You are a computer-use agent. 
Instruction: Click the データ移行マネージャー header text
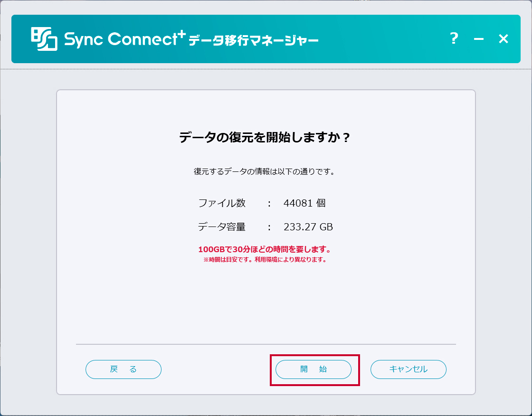point(253,41)
